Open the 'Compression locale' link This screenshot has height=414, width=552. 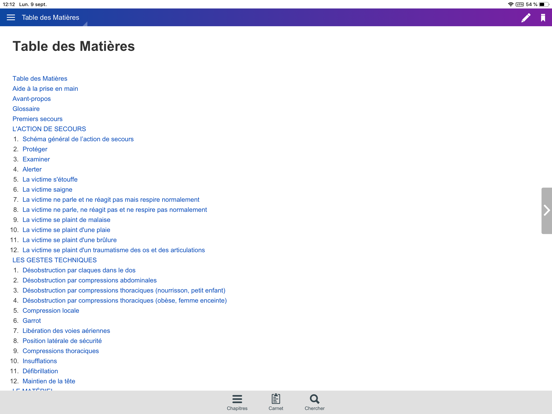point(51,310)
